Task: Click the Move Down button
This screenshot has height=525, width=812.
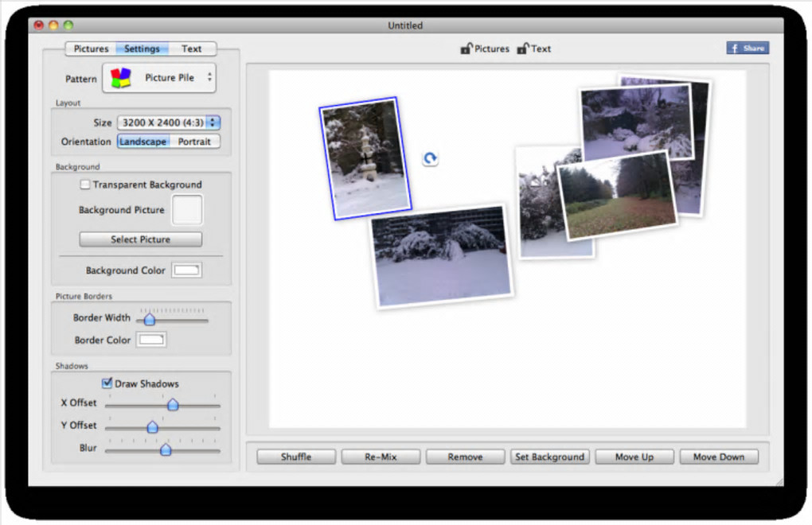Action: click(x=718, y=457)
